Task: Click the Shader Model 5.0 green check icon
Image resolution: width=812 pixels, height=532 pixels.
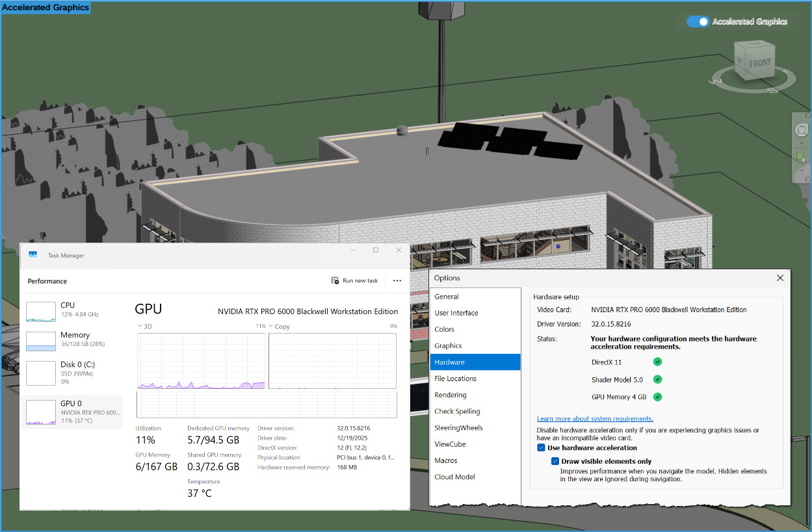Action: 657,379
